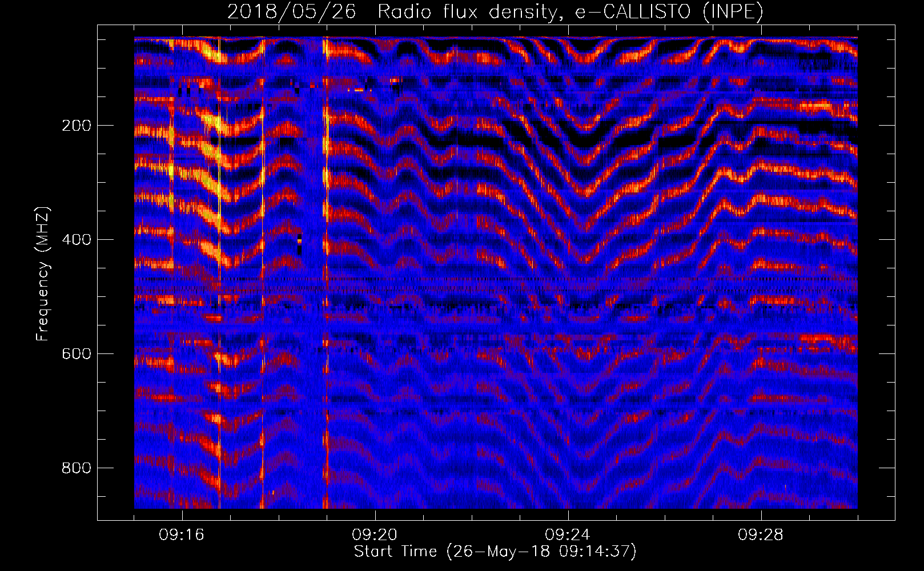The height and width of the screenshot is (571, 924).
Task: Click the 200 frequency tick label
Action: (77, 126)
